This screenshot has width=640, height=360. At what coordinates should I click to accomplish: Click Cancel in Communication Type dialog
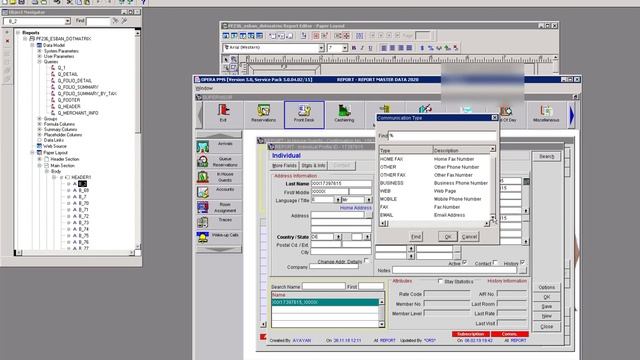(x=469, y=237)
